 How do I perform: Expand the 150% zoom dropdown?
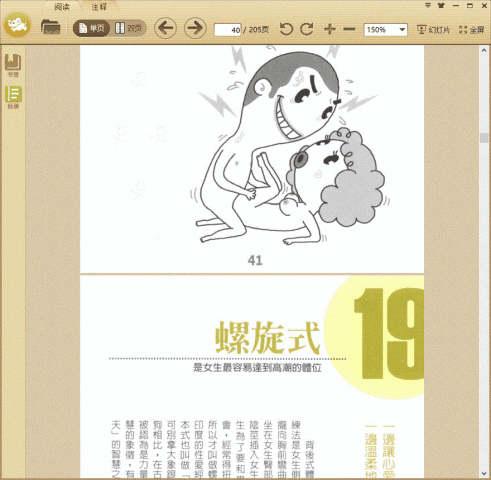click(402, 30)
